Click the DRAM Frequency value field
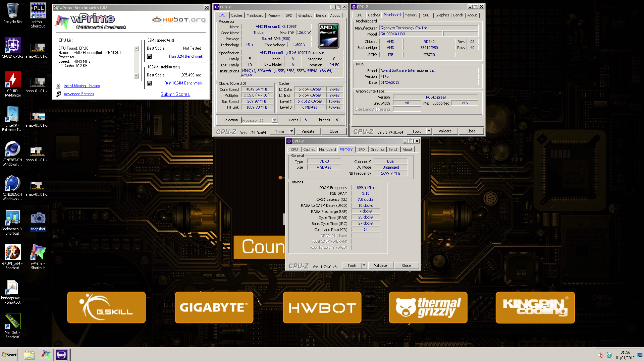Image resolution: width=644 pixels, height=362 pixels. pyautogui.click(x=366, y=188)
